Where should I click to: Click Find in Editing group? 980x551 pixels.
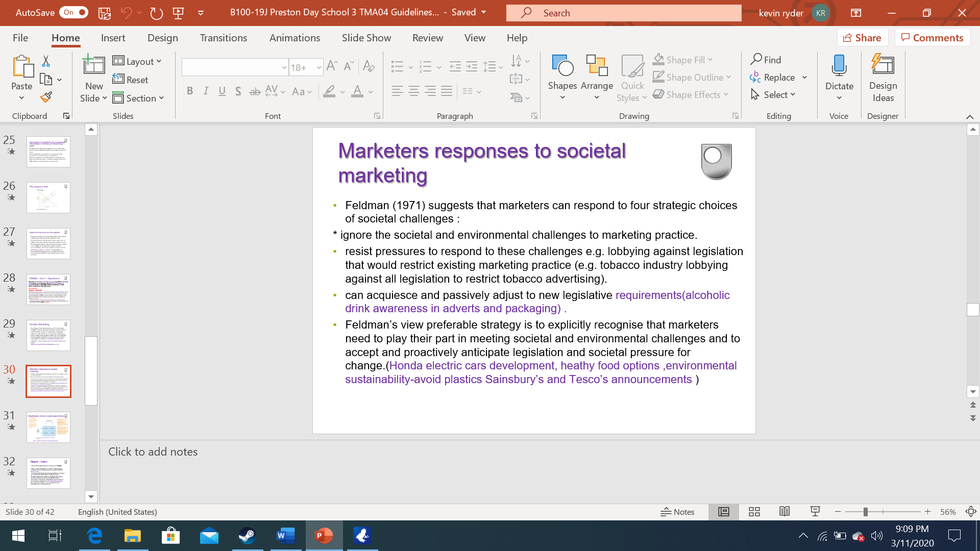[766, 60]
